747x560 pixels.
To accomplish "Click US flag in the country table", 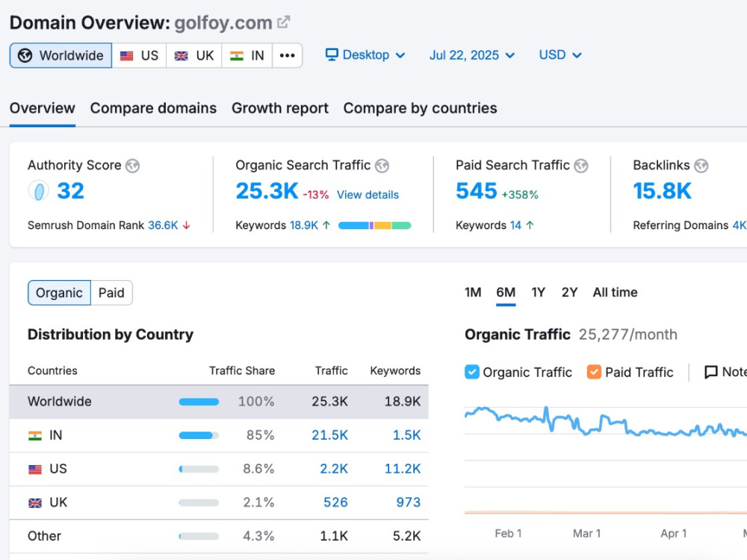I will point(35,469).
